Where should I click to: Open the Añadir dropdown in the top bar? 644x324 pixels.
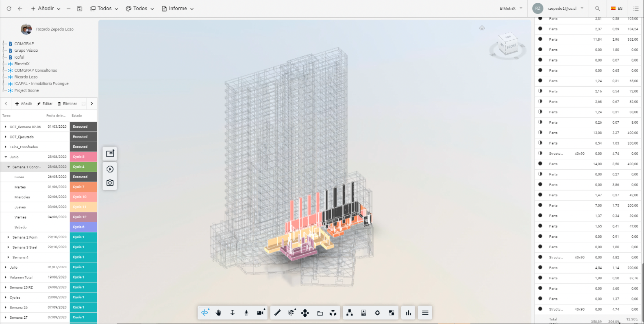coord(46,9)
